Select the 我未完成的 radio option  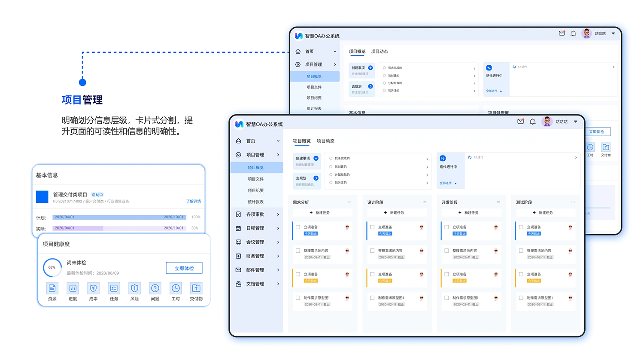pos(331,158)
